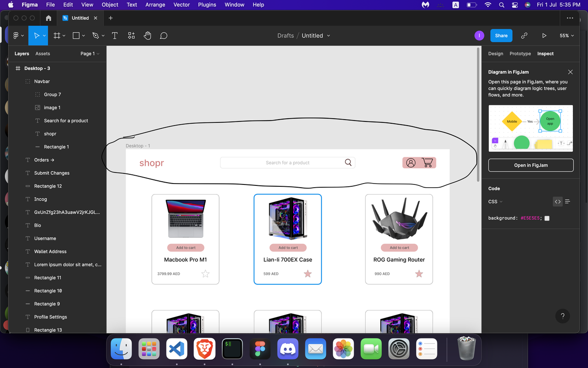This screenshot has height=368, width=588.
Task: Expand the shape tools chevron
Action: click(83, 35)
